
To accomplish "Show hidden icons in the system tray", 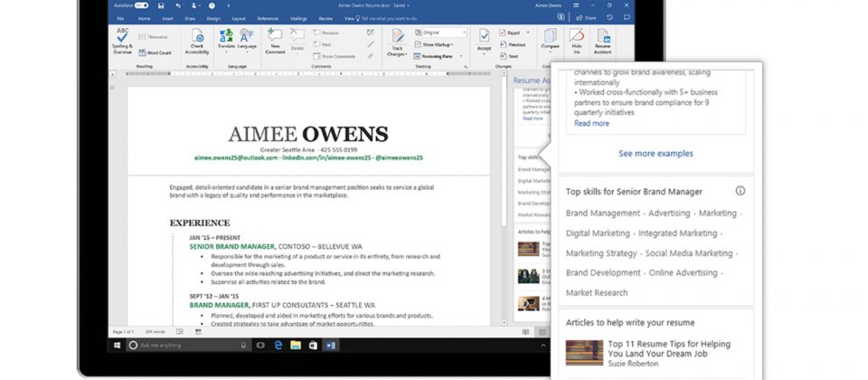I will pos(542,345).
